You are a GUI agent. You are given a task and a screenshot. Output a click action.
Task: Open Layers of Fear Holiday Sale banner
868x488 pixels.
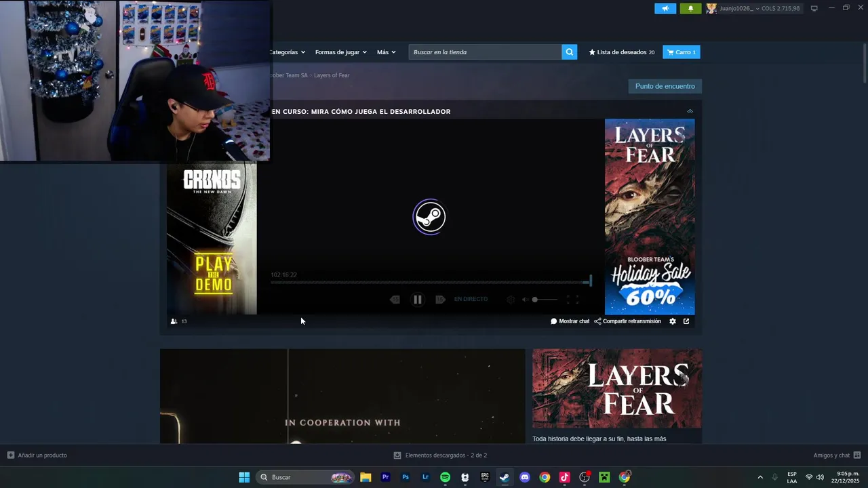coord(650,217)
